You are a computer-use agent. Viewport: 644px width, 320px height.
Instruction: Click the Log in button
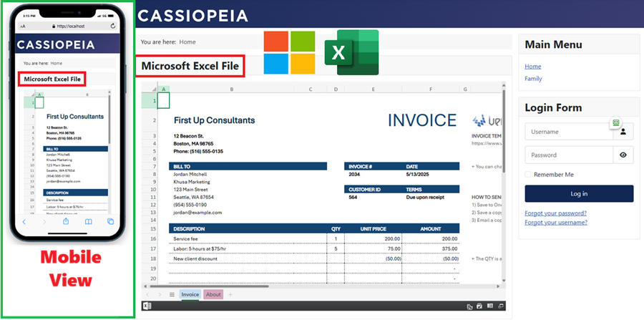[579, 194]
